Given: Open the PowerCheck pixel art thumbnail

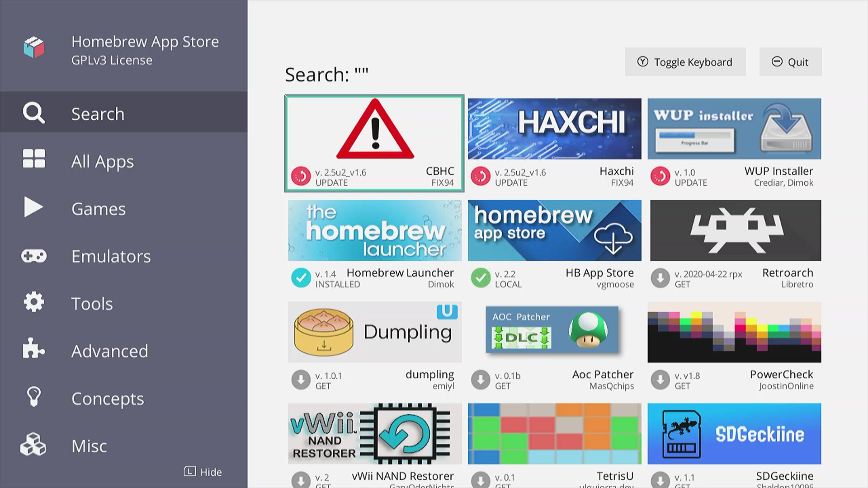Looking at the screenshot, I should (x=734, y=332).
